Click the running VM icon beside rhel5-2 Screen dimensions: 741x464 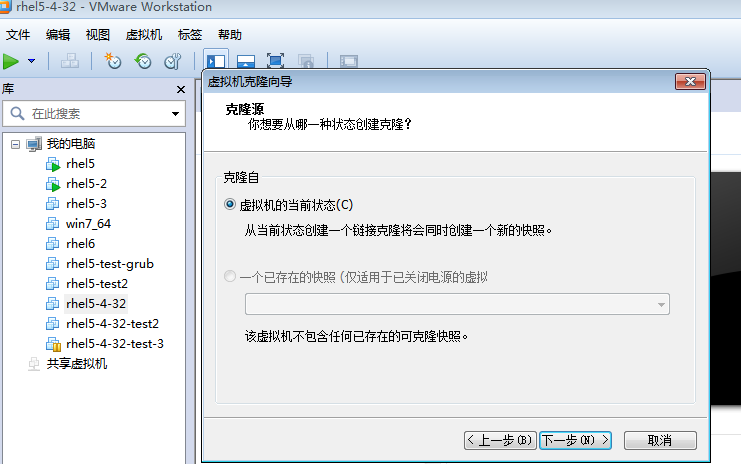[53, 184]
